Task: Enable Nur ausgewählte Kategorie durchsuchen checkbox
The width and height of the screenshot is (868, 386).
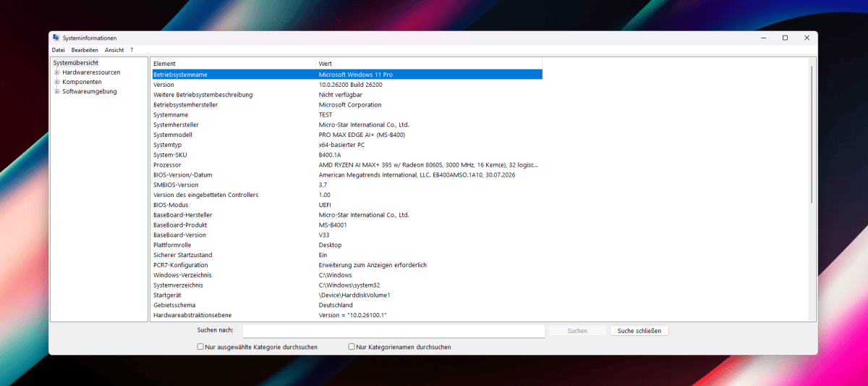Action: (200, 347)
